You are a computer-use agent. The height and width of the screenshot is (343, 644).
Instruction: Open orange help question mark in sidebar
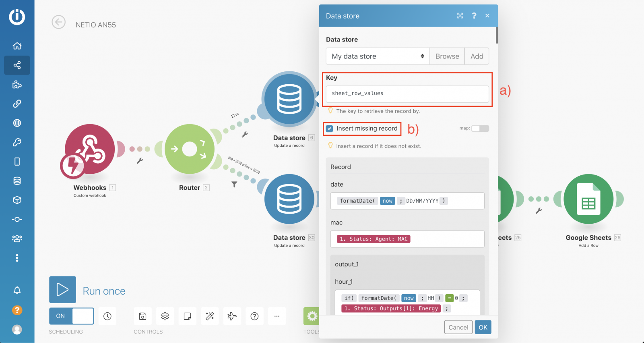pyautogui.click(x=17, y=310)
